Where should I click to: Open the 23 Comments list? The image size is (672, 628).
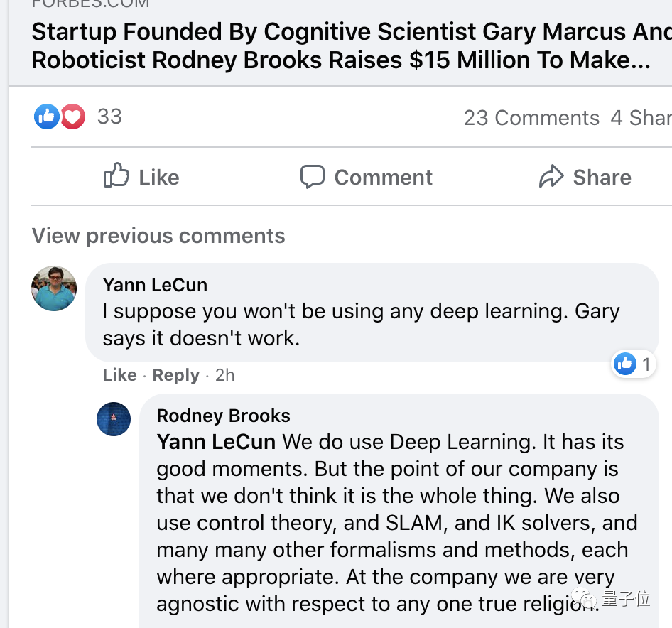pyautogui.click(x=531, y=118)
